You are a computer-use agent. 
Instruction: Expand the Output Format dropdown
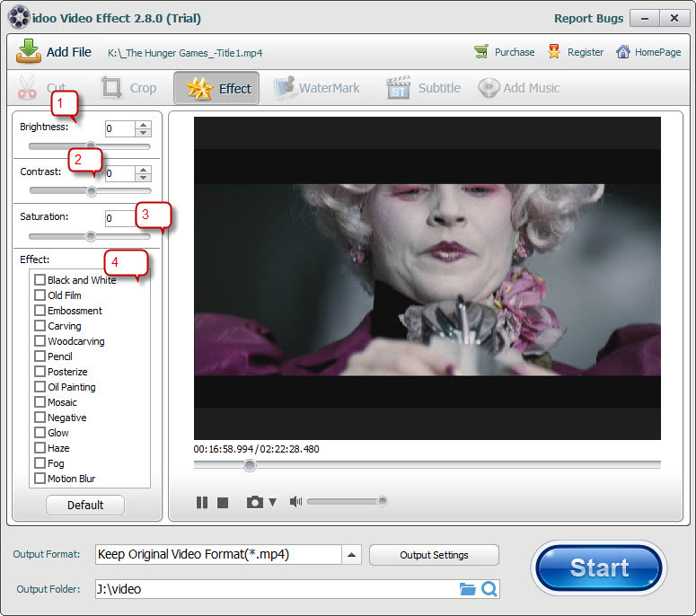click(x=353, y=554)
